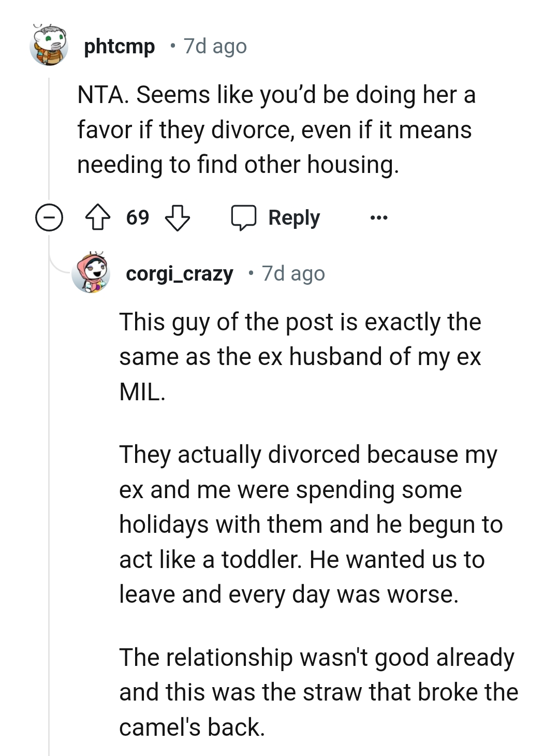Screen dimensions: 559x756
Task: Click the Reply button label
Action: [x=294, y=218]
